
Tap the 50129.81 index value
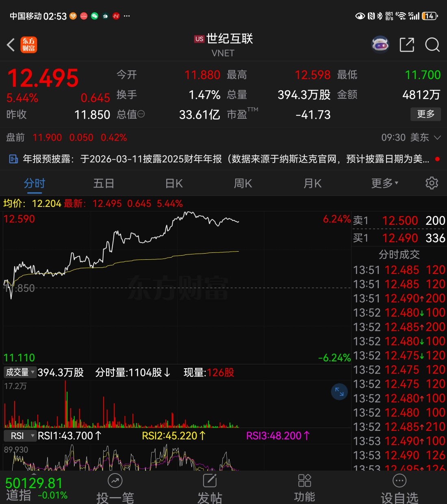(x=34, y=483)
